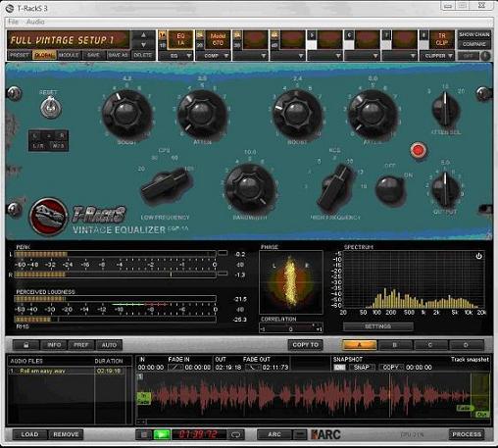Switch to the GLOBAL tab
Screen dimensions: 498x448
click(44, 55)
